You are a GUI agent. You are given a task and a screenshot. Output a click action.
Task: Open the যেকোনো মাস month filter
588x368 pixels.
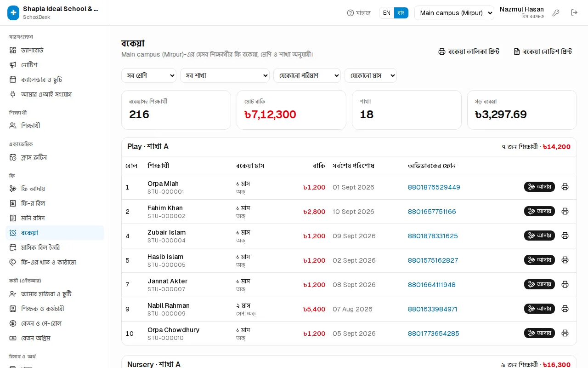coord(371,75)
